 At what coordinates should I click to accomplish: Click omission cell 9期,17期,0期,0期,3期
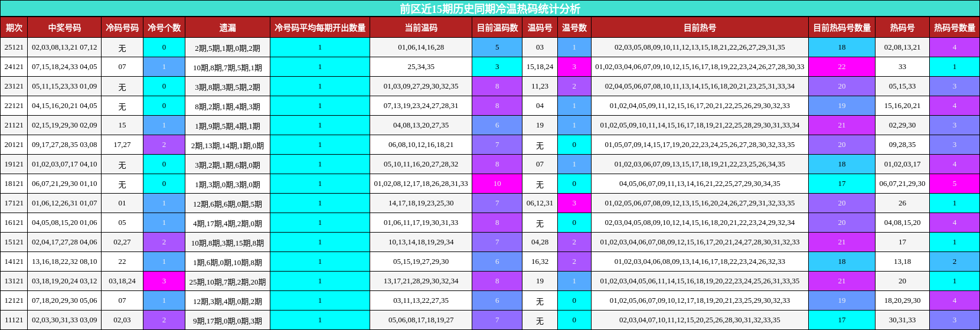click(227, 320)
